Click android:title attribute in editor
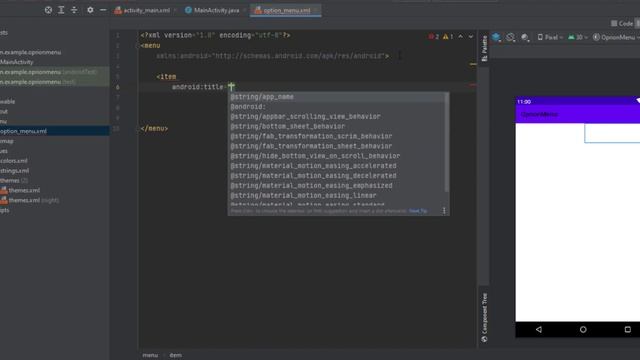The image size is (640, 360). click(x=197, y=87)
